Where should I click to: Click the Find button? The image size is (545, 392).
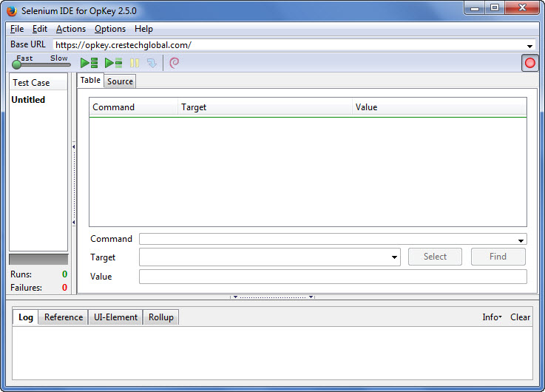498,257
